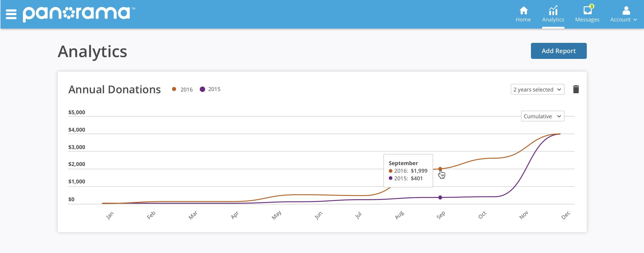Click the orange 2016 September data point

[x=440, y=169]
